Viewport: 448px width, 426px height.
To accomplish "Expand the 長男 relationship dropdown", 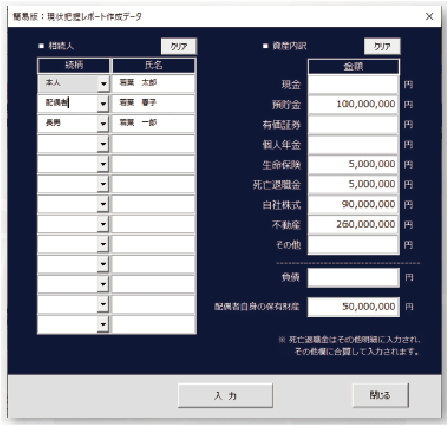I will 103,123.
